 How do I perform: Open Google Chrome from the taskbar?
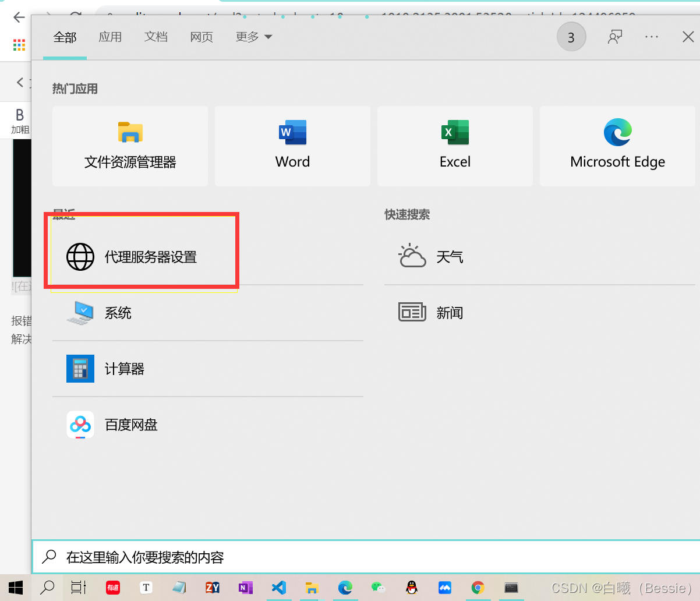tap(478, 588)
